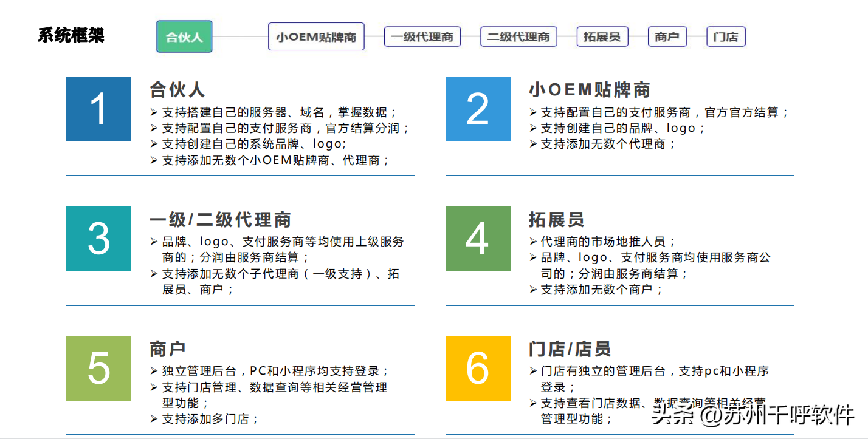
Task: Click the green number 4 tile
Action: point(478,239)
